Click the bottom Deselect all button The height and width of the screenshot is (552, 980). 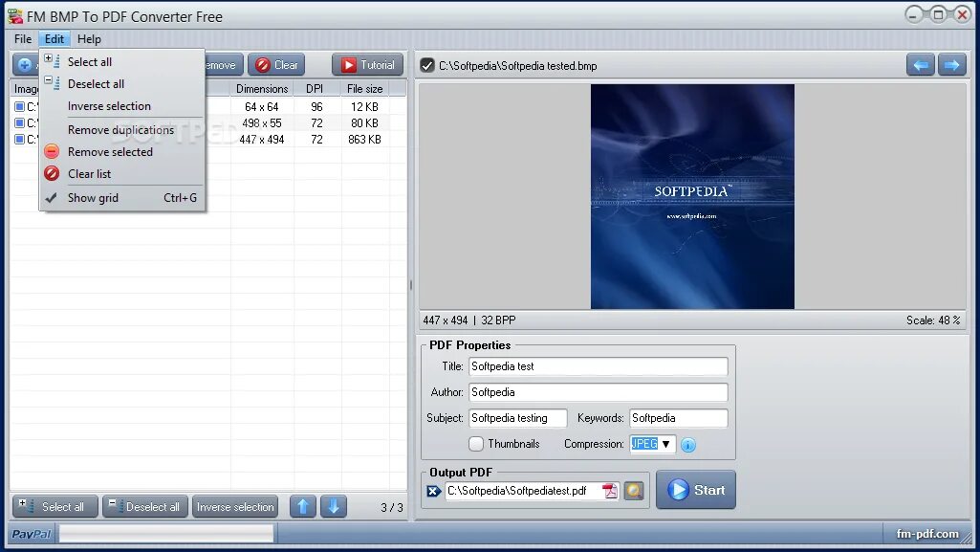pos(145,506)
